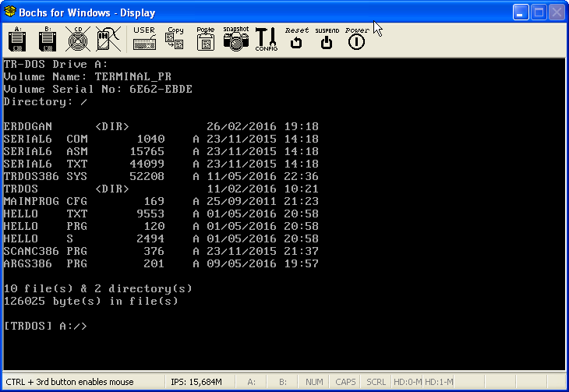
Task: Click the '126025 byte(s) in file(s)' line
Action: (x=90, y=301)
